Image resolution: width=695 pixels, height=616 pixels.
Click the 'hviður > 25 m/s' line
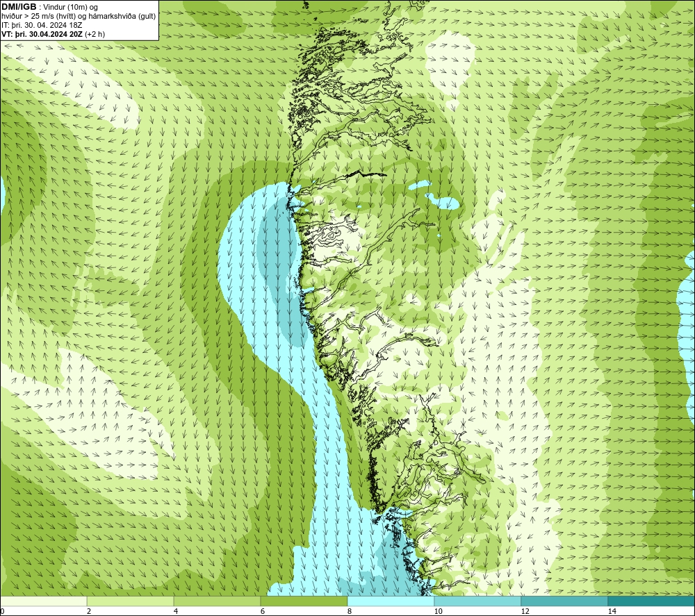pos(79,17)
